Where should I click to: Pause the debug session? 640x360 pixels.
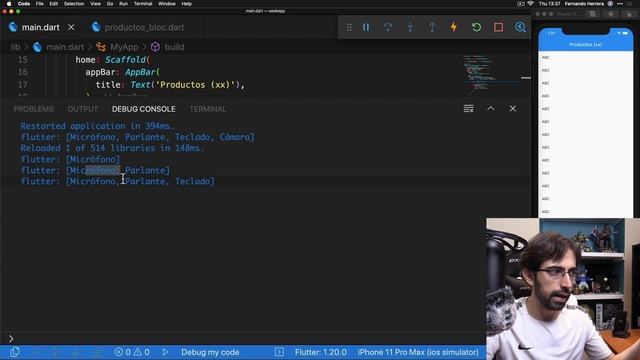click(366, 27)
